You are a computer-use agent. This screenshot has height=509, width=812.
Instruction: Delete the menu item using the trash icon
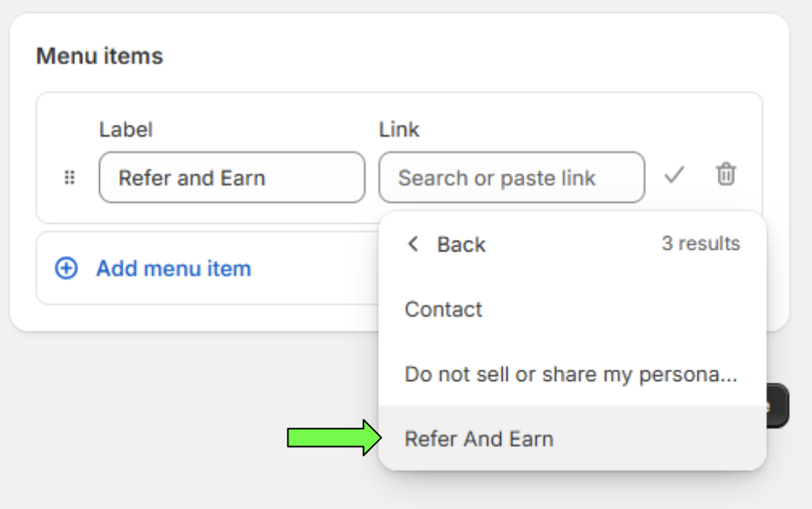[726, 174]
